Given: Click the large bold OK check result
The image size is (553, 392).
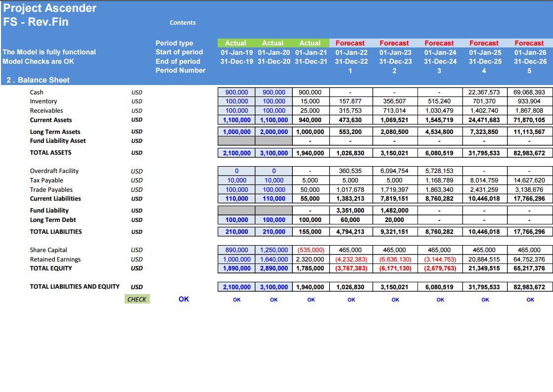Looking at the screenshot, I should pos(184,299).
